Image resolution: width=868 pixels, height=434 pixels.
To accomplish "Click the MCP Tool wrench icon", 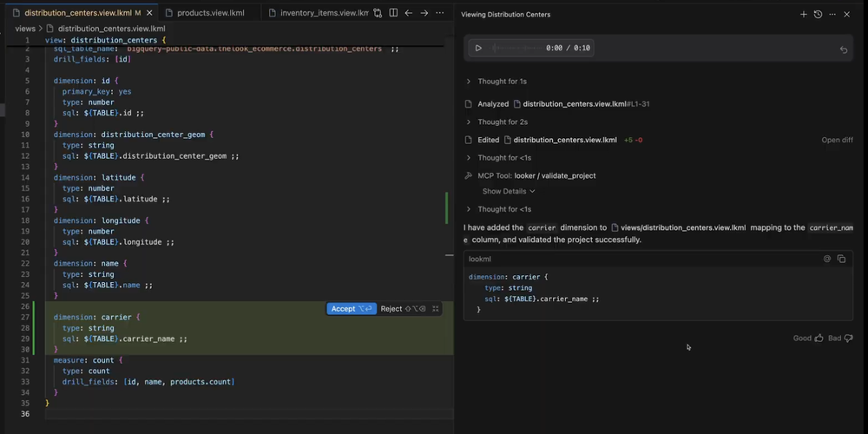I will [469, 176].
